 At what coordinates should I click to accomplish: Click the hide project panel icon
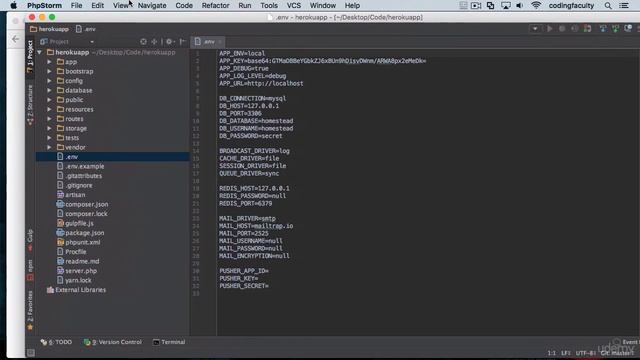182,42
